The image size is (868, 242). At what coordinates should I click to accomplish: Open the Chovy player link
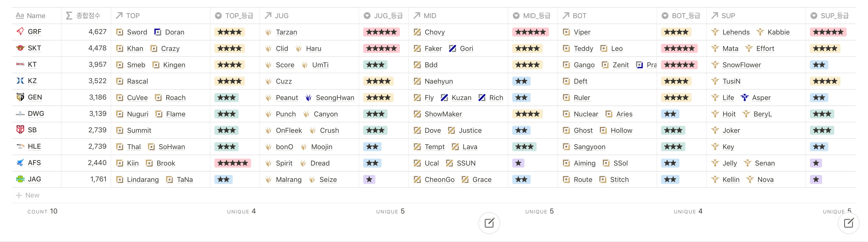(x=434, y=32)
